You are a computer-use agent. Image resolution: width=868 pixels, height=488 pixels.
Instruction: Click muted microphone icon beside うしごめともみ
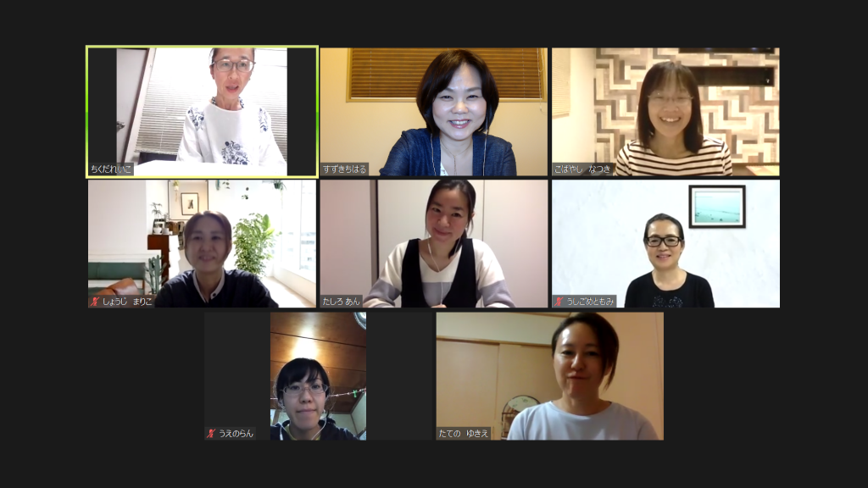559,302
